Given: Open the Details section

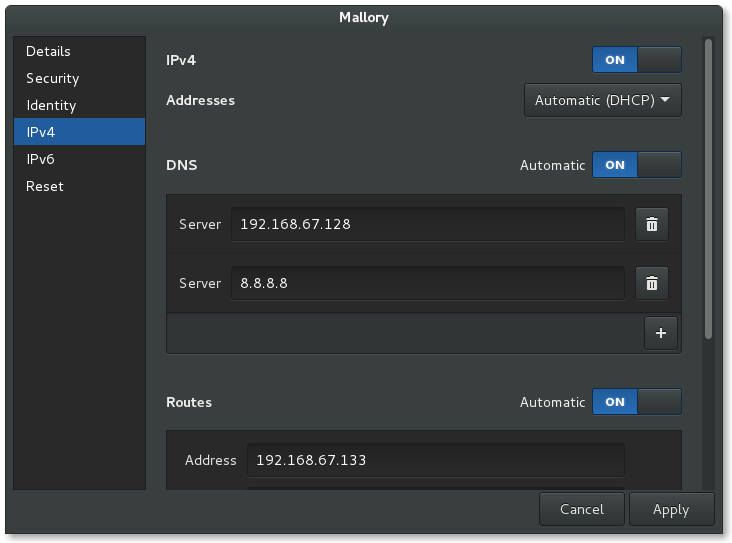Looking at the screenshot, I should 79,51.
